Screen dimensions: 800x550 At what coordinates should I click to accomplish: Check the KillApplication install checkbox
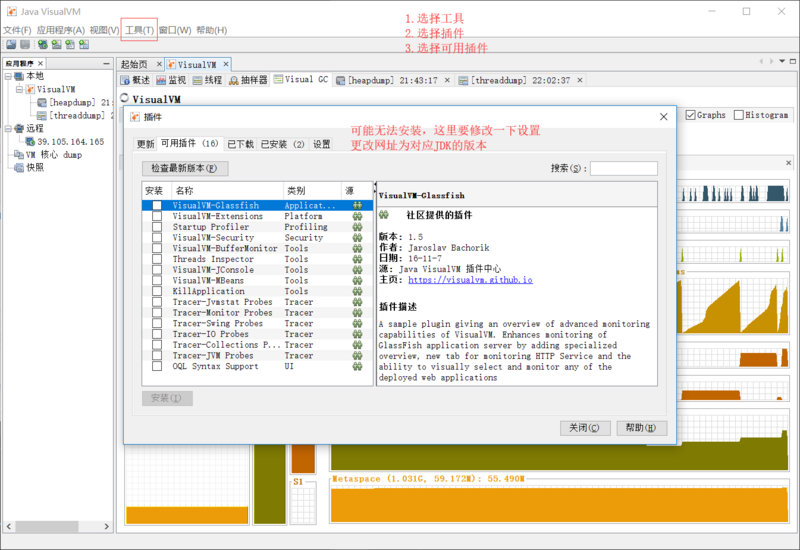(157, 291)
